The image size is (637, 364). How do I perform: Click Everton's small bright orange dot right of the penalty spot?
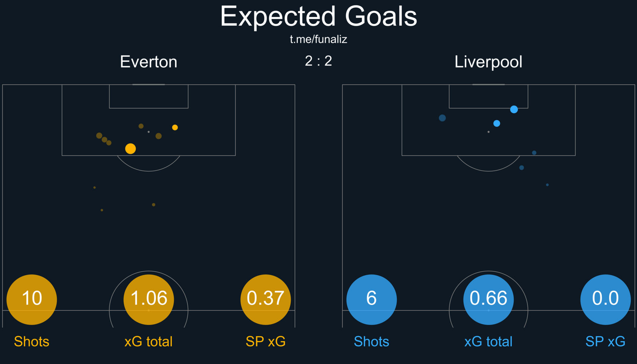pyautogui.click(x=175, y=127)
